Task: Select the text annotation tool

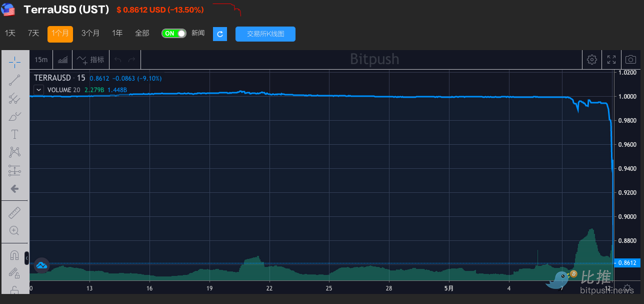Action: (x=14, y=134)
